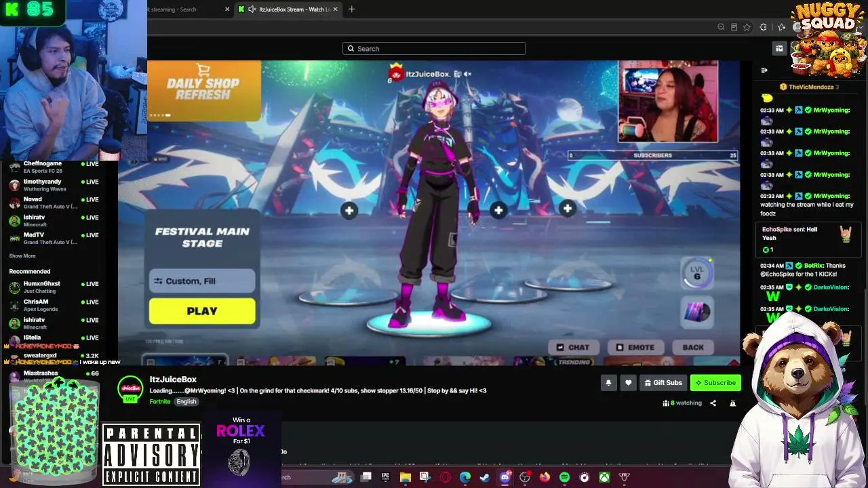
Task: Open Firefox from the taskbar
Action: pos(545,477)
